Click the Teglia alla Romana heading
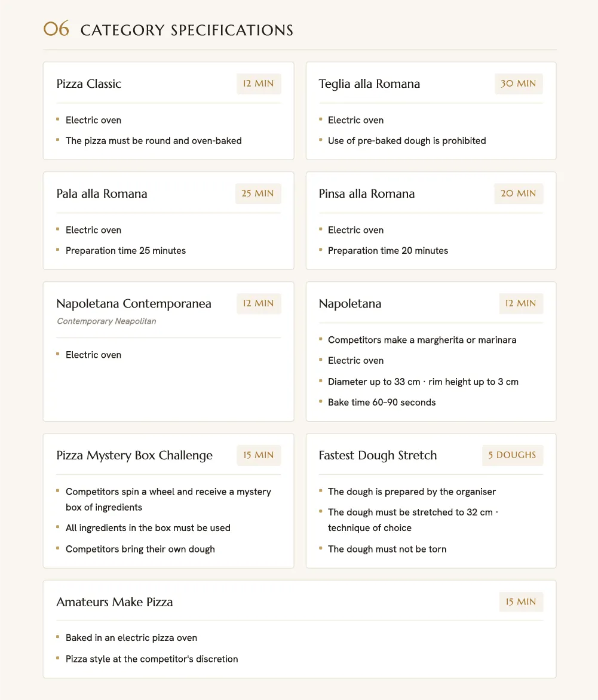The width and height of the screenshot is (598, 700). 369,84
